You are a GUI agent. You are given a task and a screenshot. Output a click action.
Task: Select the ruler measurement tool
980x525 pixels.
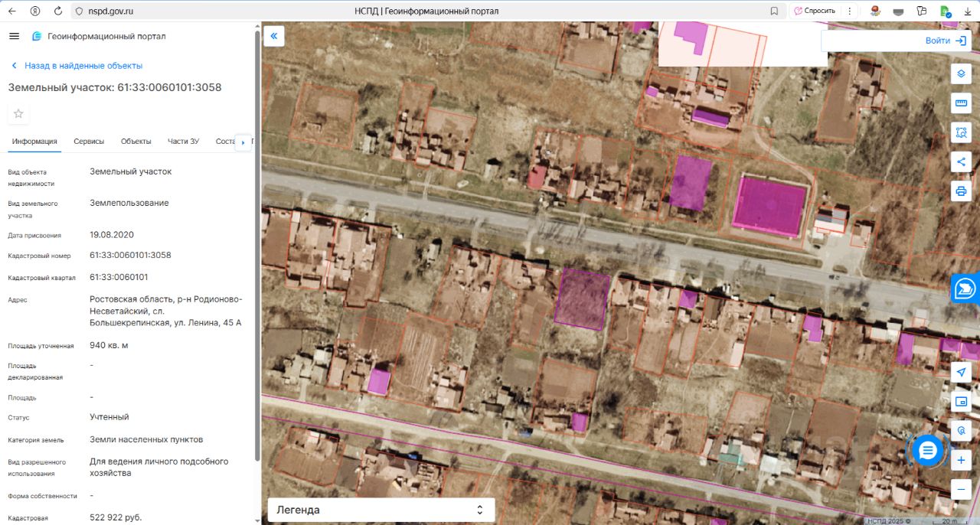pyautogui.click(x=962, y=103)
